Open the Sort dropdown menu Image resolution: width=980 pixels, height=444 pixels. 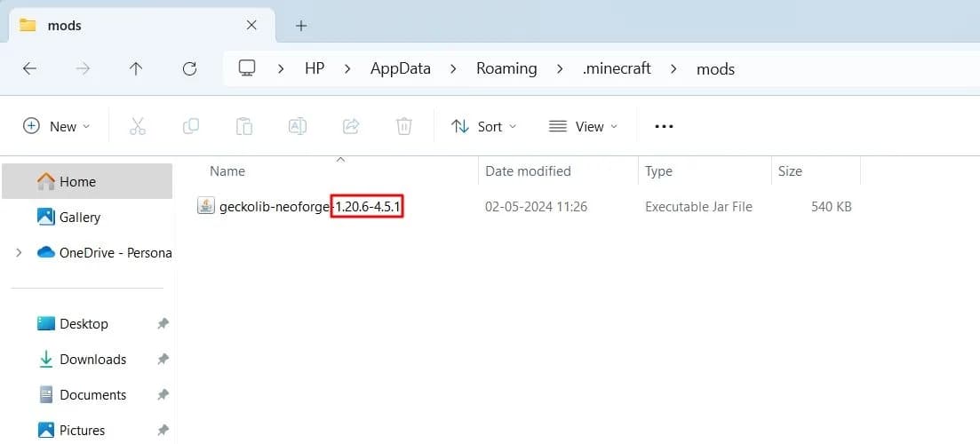pos(484,126)
